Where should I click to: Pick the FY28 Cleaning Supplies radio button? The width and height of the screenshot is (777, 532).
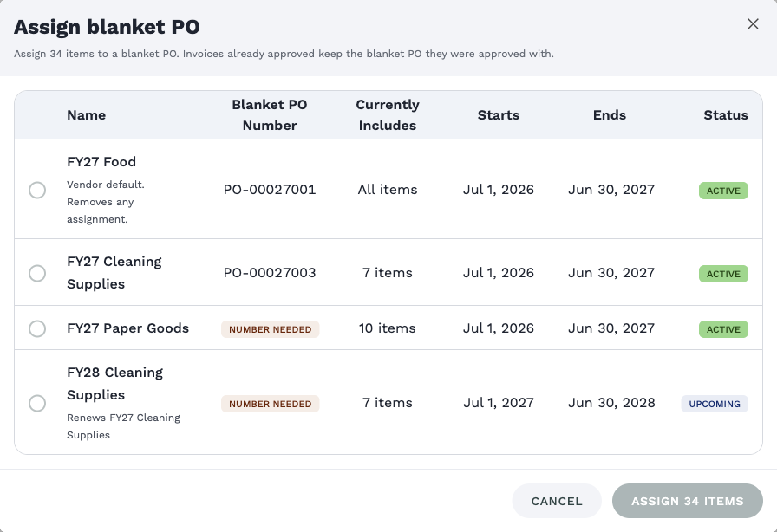(x=37, y=403)
